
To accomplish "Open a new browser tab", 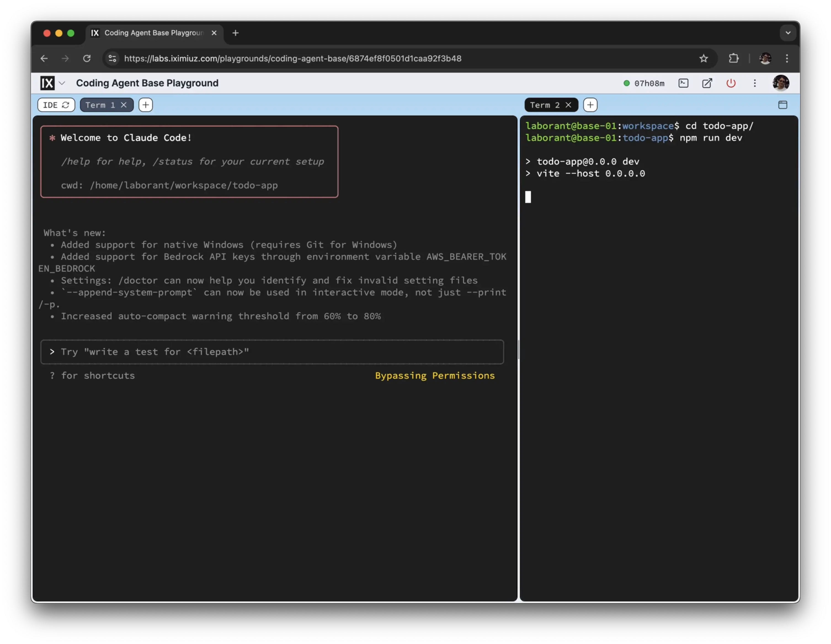I will pos(236,33).
